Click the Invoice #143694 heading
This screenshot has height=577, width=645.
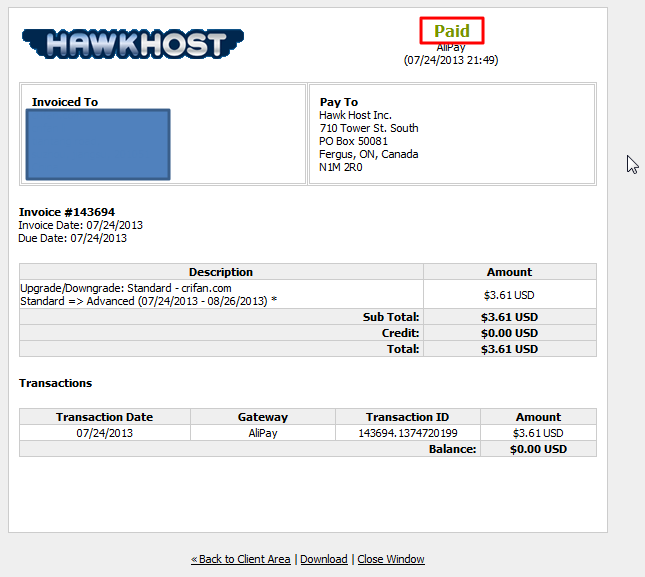67,212
